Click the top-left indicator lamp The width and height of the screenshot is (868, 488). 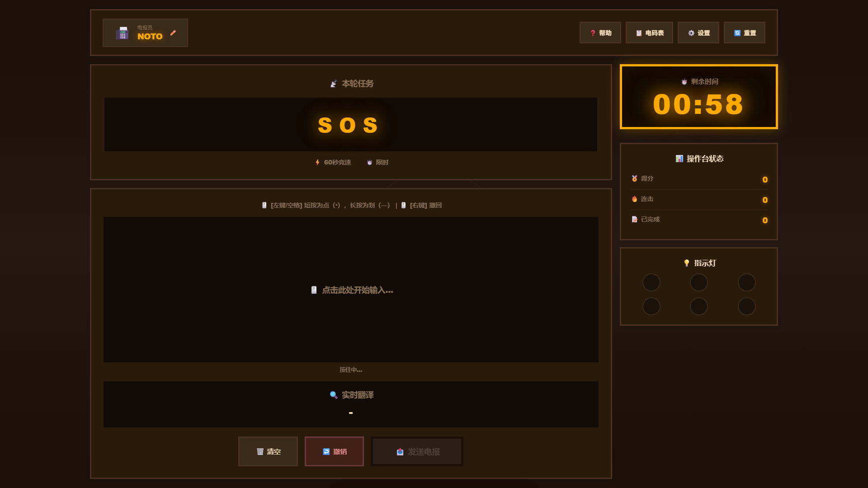point(651,282)
